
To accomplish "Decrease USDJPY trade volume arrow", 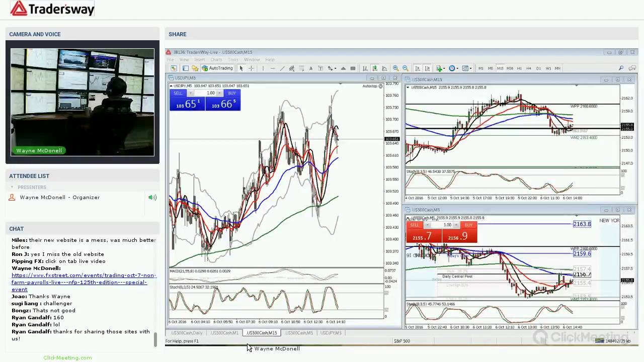I will coord(191,93).
